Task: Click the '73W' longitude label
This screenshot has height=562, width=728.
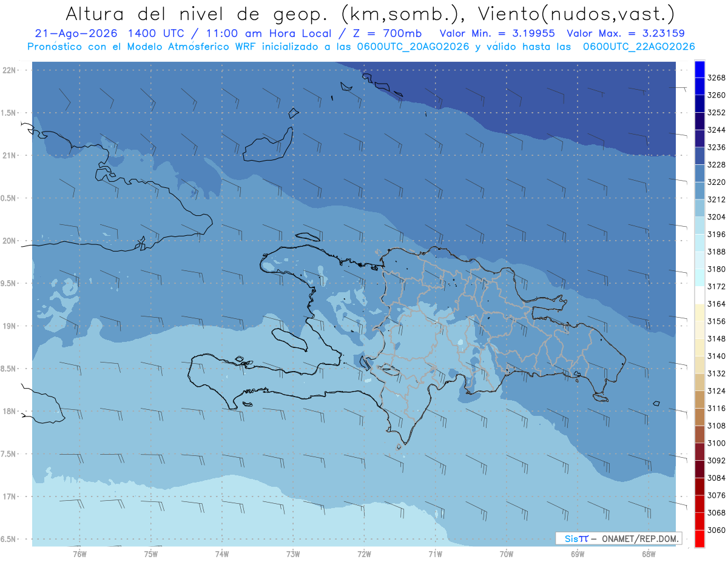Action: (x=293, y=554)
